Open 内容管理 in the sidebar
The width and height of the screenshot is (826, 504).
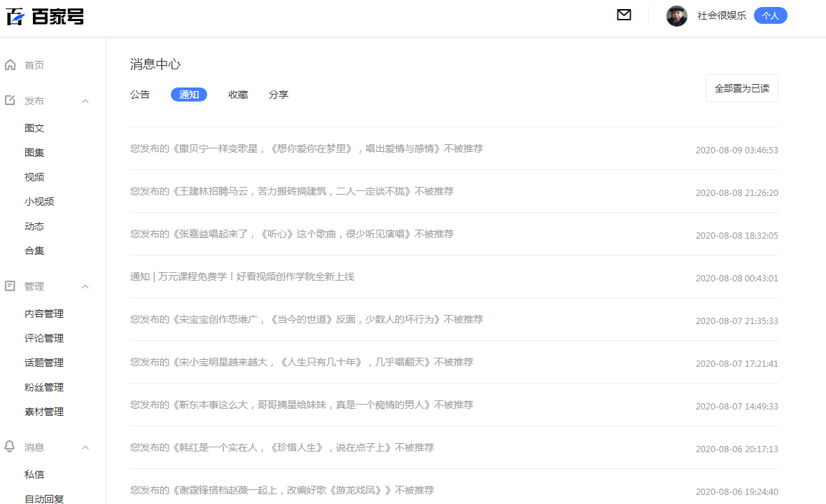44,314
